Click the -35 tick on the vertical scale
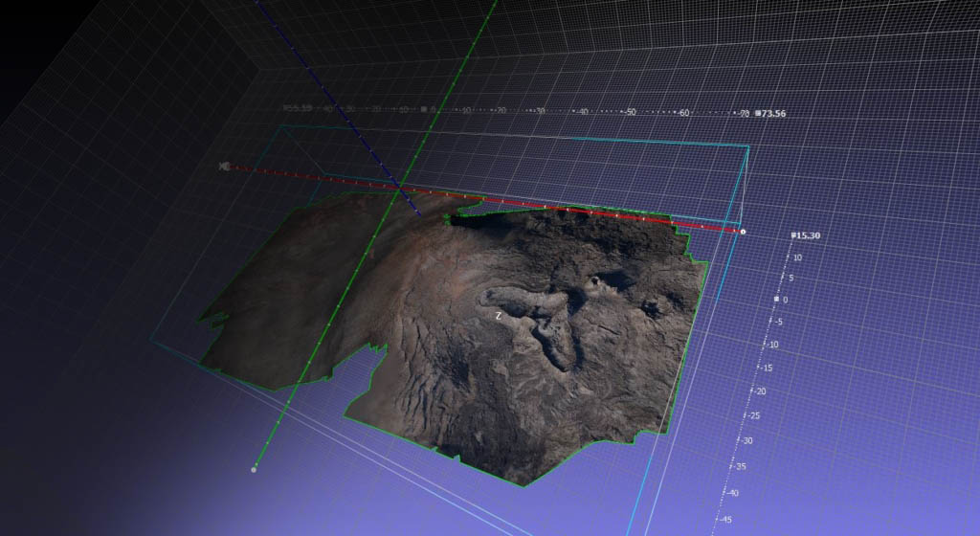 [x=739, y=467]
